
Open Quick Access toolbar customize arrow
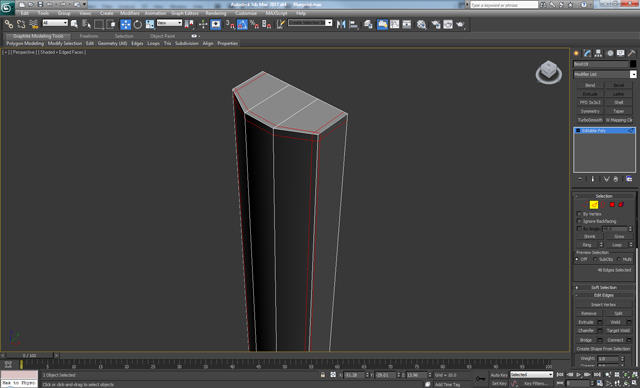point(85,4)
